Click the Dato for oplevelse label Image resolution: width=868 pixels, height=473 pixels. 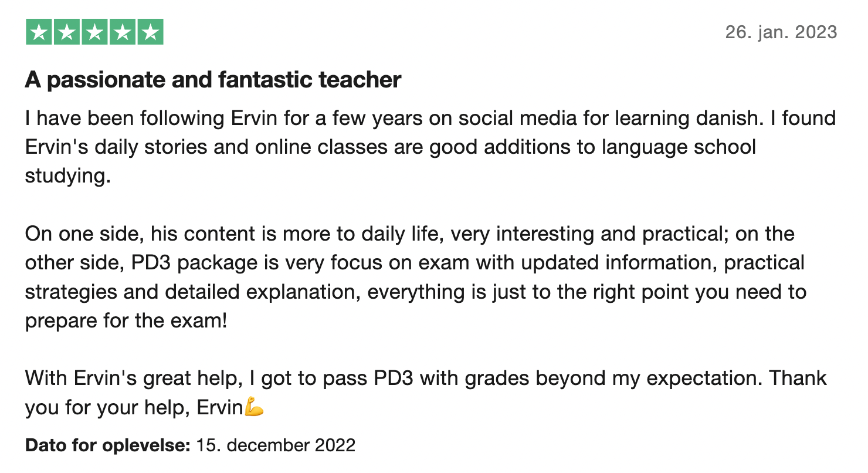pos(108,445)
